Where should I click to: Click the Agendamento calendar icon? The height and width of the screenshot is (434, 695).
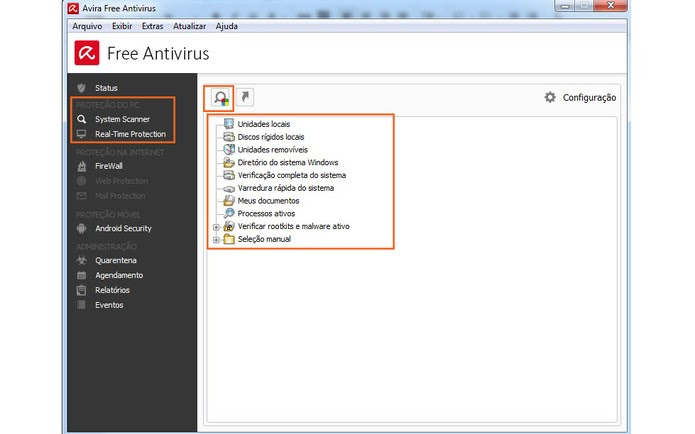(x=81, y=275)
